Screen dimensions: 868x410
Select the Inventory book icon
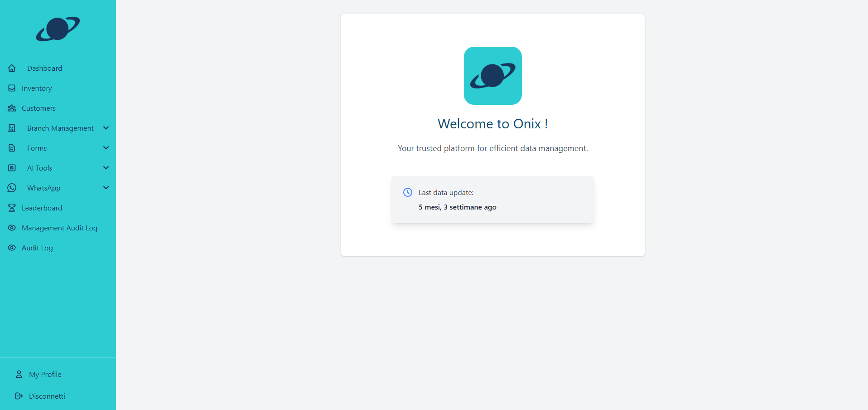[x=12, y=88]
